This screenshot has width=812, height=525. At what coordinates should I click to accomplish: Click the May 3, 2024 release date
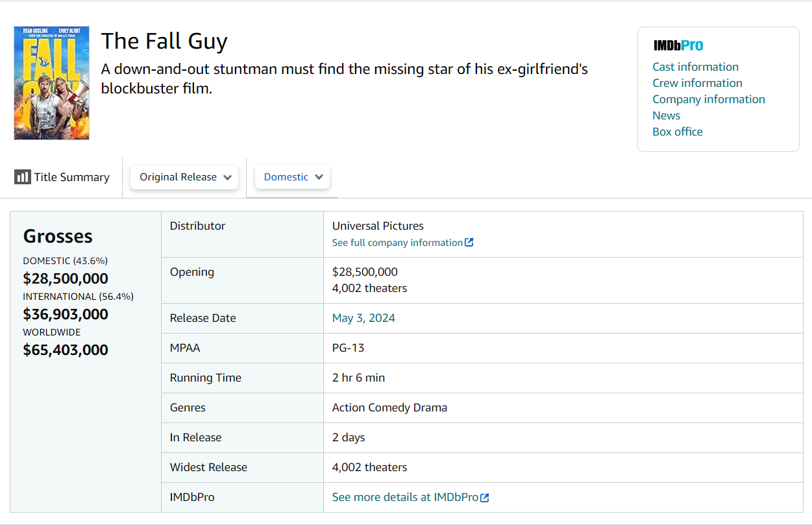(x=363, y=318)
